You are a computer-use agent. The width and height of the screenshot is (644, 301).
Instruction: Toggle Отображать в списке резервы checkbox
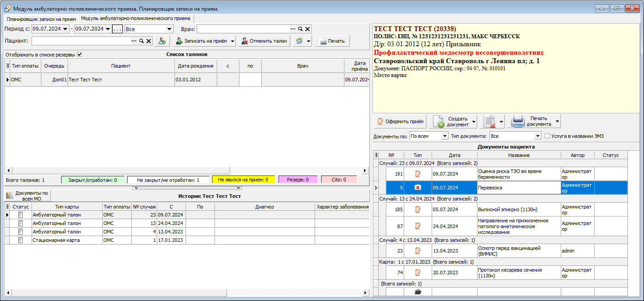point(80,55)
